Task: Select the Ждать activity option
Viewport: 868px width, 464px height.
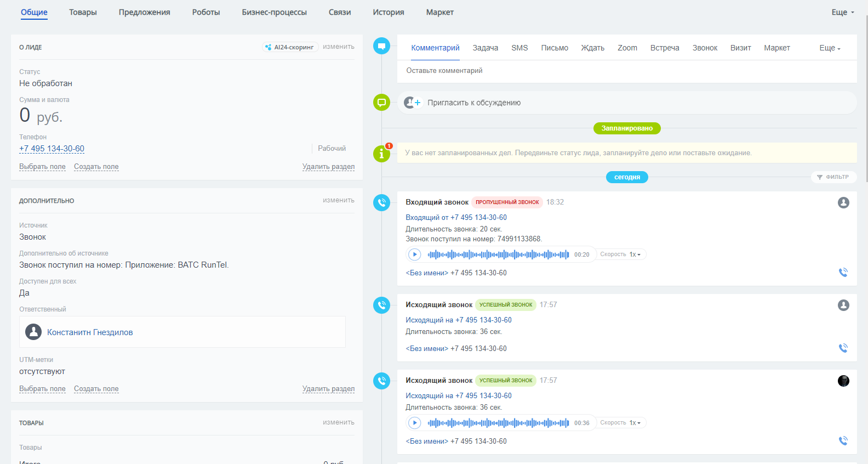Action: tap(593, 48)
